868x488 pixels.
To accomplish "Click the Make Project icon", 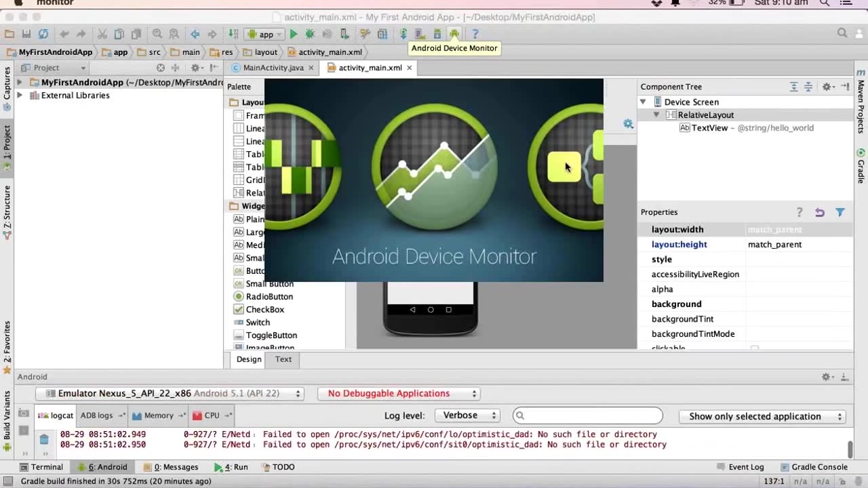I will [x=233, y=34].
